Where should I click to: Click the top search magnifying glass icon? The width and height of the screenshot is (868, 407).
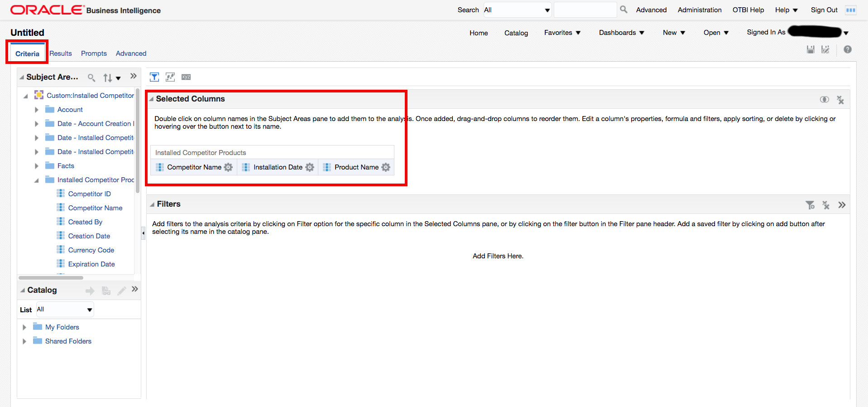pos(623,10)
